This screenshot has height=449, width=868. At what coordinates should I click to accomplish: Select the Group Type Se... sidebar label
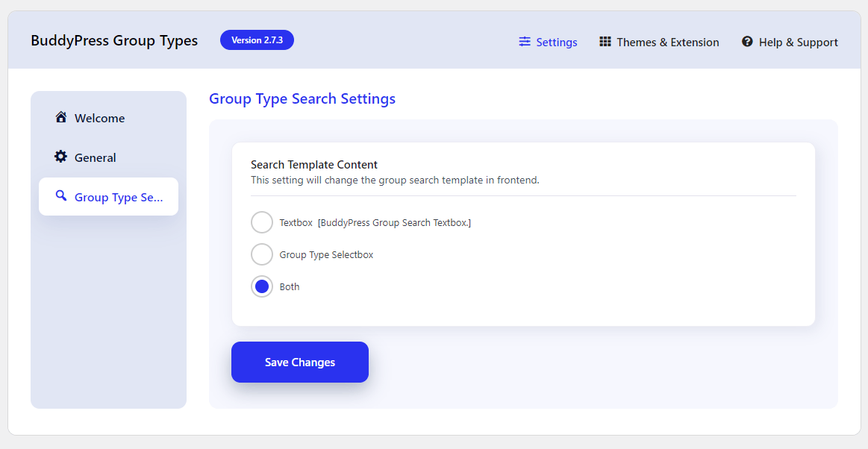(x=119, y=198)
